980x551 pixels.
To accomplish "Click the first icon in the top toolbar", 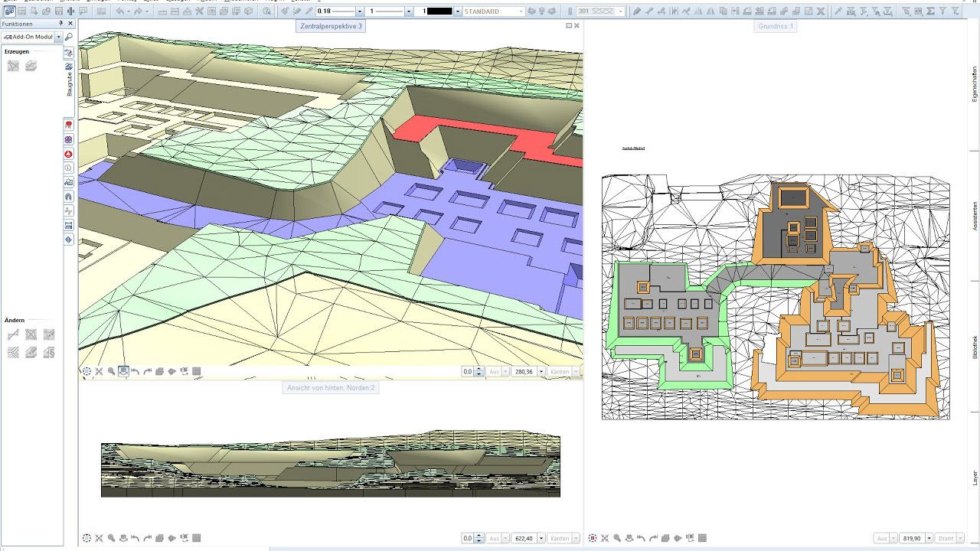I will point(9,11).
